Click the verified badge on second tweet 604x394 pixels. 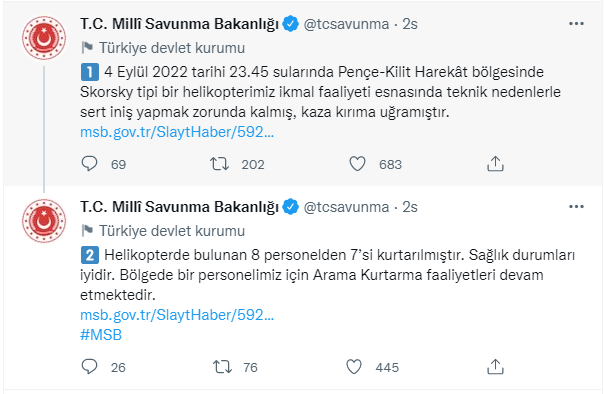290,207
